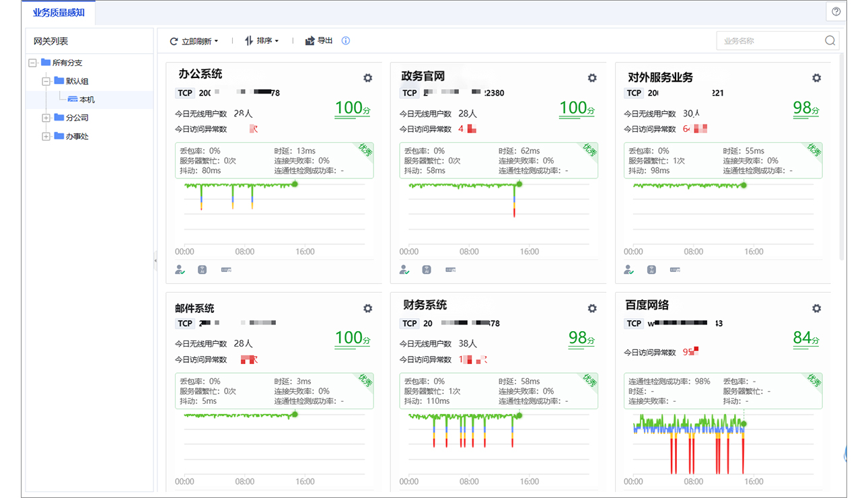The image size is (868, 498).
Task: Click user-check icon under 对外服务业务 chart
Action: pos(628,270)
